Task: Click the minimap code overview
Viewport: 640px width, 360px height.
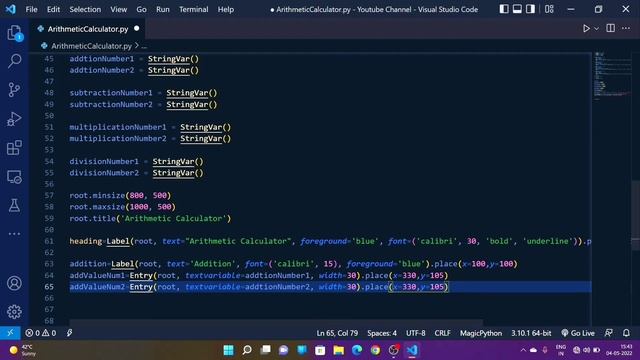Action: [x=612, y=76]
